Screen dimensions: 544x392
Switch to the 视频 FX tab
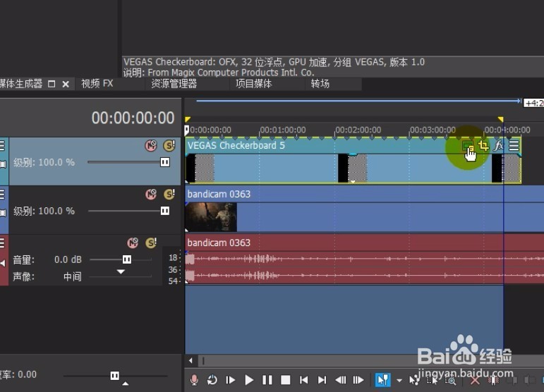point(97,83)
